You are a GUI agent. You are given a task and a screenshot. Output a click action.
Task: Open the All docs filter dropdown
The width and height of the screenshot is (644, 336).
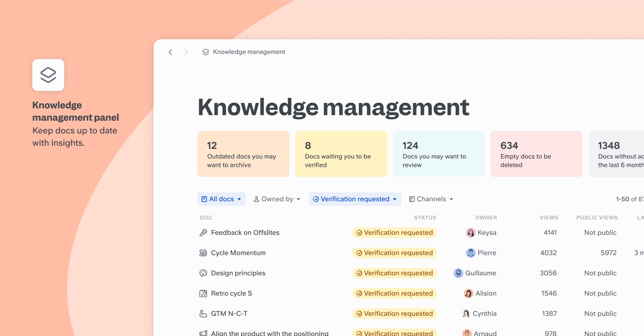click(221, 199)
